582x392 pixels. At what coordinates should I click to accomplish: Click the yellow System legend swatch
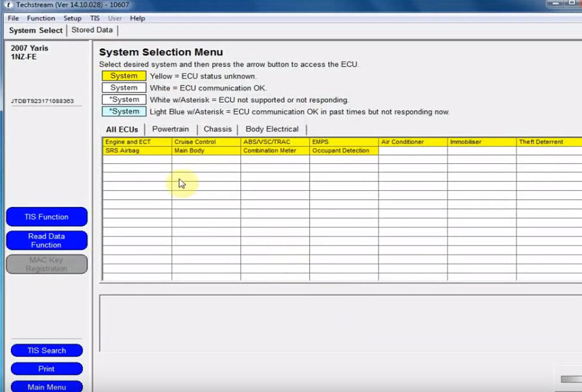tap(124, 76)
